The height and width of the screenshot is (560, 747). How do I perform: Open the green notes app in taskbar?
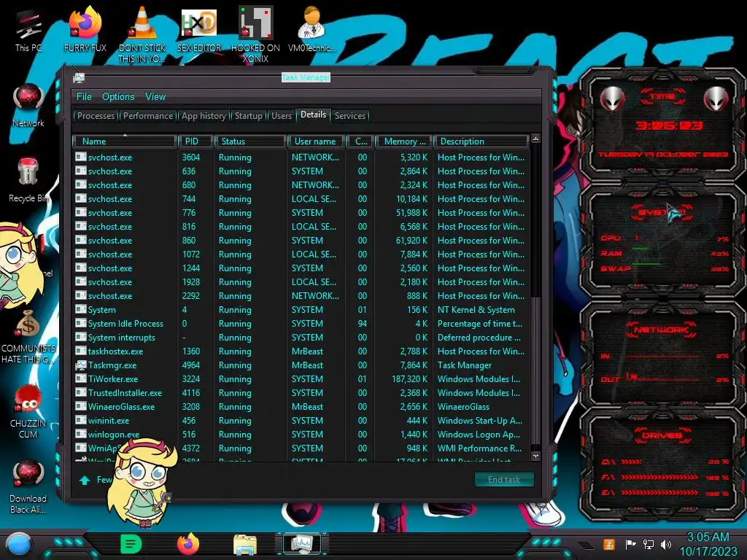coord(131,544)
